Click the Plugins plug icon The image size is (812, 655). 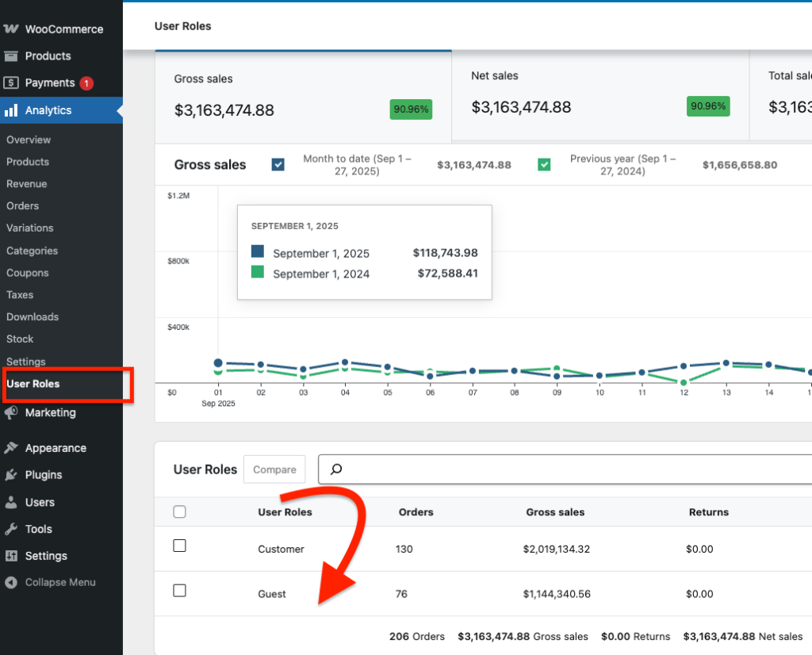(x=11, y=475)
